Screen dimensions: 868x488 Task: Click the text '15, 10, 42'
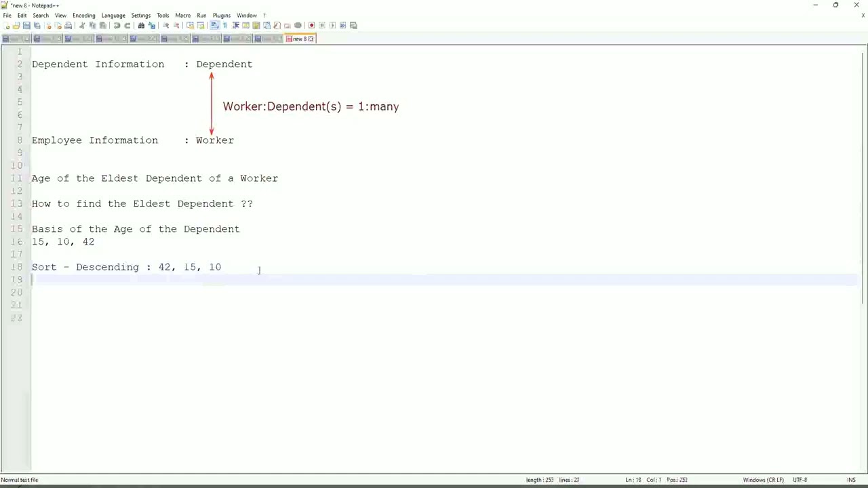63,241
